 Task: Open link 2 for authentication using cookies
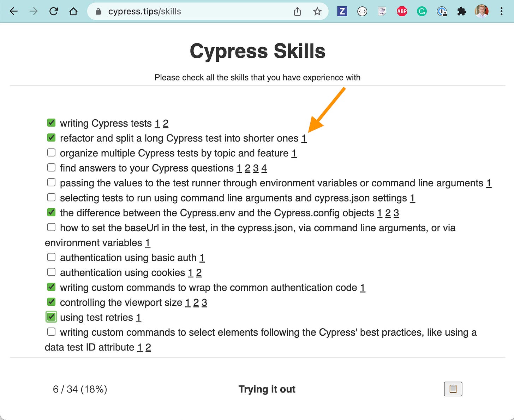[x=199, y=273]
